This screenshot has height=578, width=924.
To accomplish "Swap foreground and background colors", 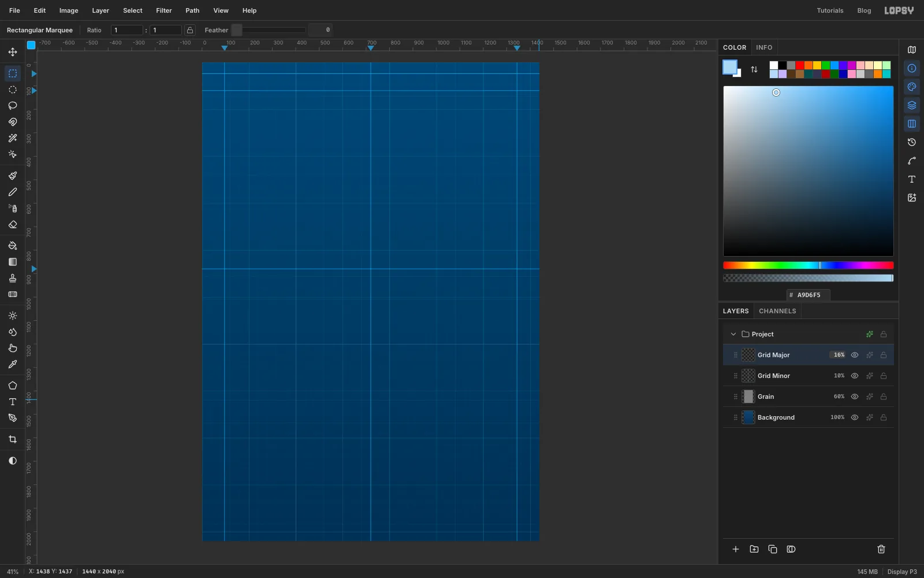I will pos(754,69).
